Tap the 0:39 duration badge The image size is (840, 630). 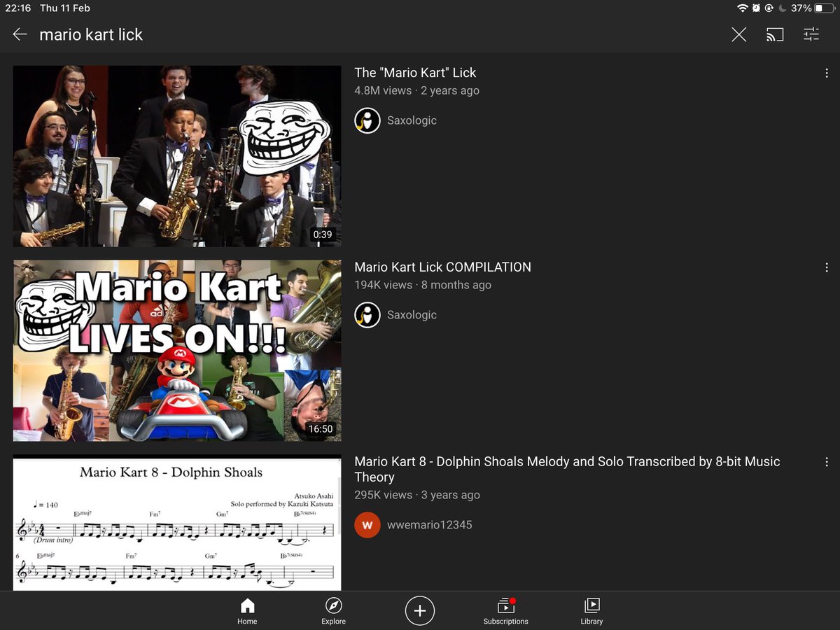tap(323, 234)
